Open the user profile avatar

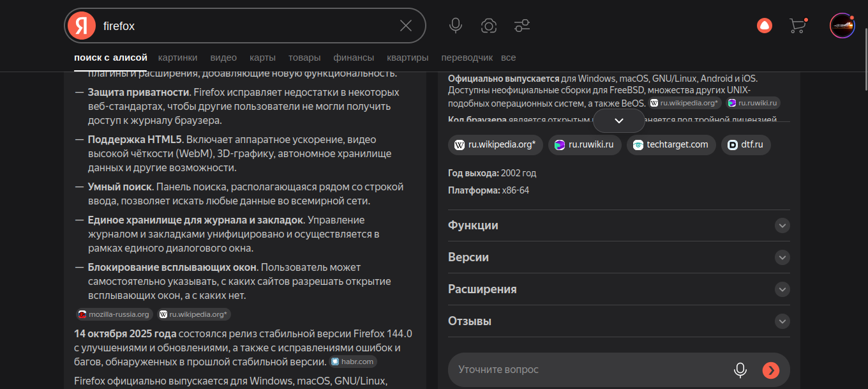(842, 26)
